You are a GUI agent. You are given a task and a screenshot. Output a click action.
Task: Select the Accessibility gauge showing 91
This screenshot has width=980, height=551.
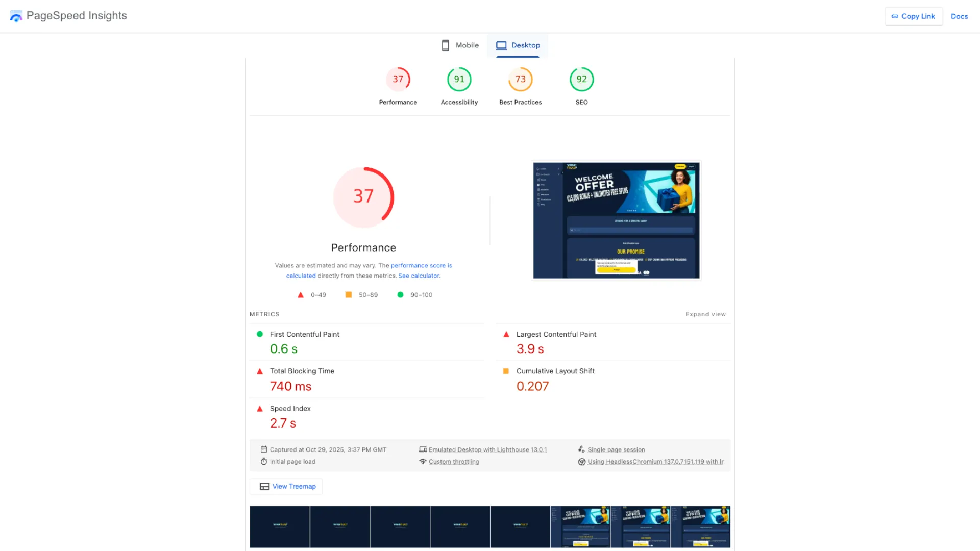(x=459, y=79)
